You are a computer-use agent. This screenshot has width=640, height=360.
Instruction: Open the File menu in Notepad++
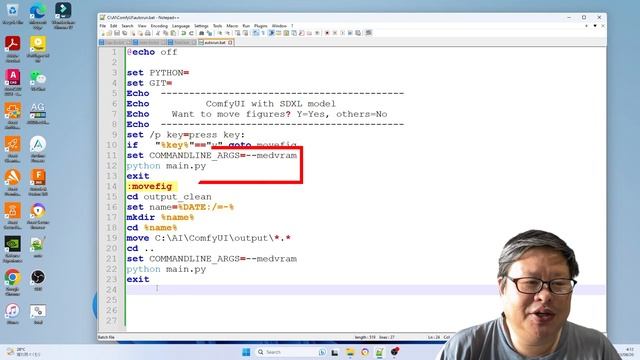click(102, 26)
